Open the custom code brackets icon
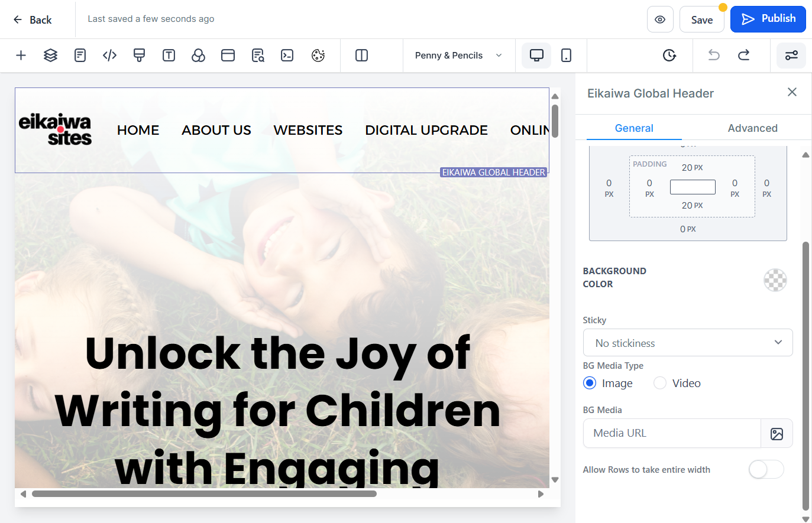The width and height of the screenshot is (812, 523). [109, 56]
